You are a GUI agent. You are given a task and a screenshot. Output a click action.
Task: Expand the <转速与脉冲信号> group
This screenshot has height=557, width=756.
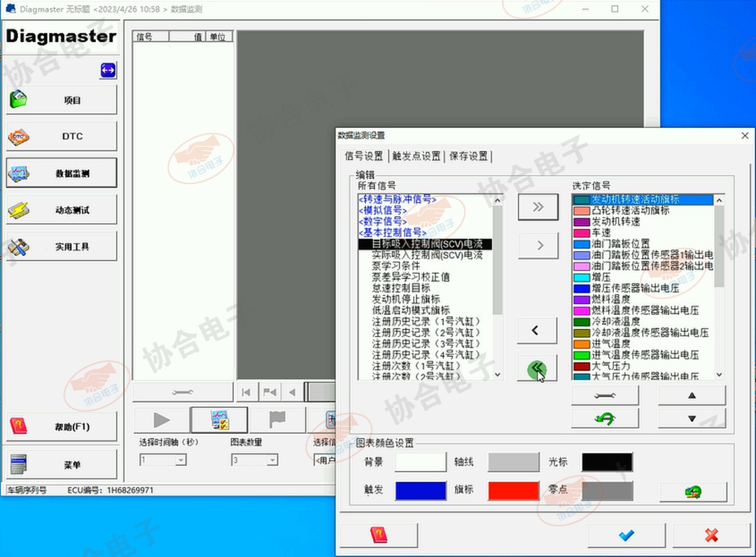pos(398,199)
